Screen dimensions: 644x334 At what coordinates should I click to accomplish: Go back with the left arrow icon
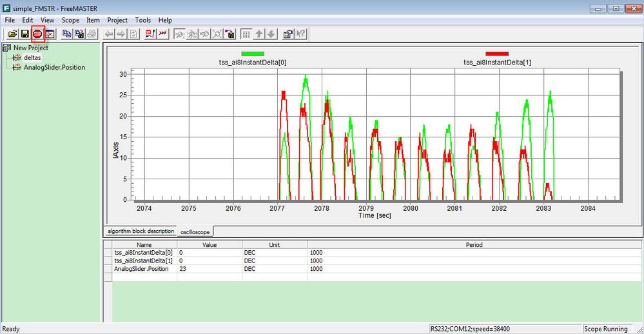point(109,34)
